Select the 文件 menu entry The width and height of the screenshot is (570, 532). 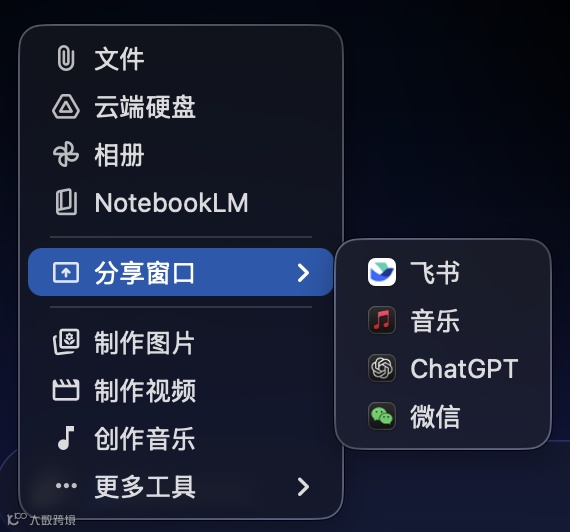coord(181,58)
